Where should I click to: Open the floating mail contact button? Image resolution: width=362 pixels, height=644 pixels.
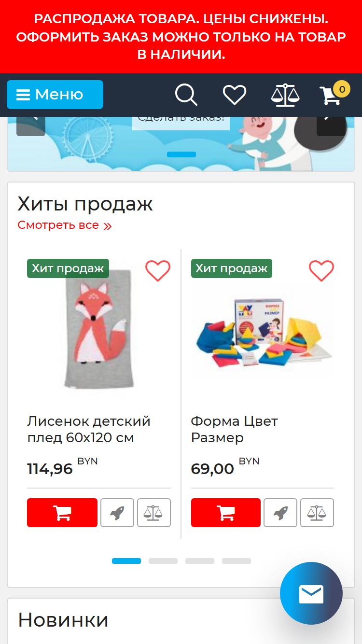311,593
